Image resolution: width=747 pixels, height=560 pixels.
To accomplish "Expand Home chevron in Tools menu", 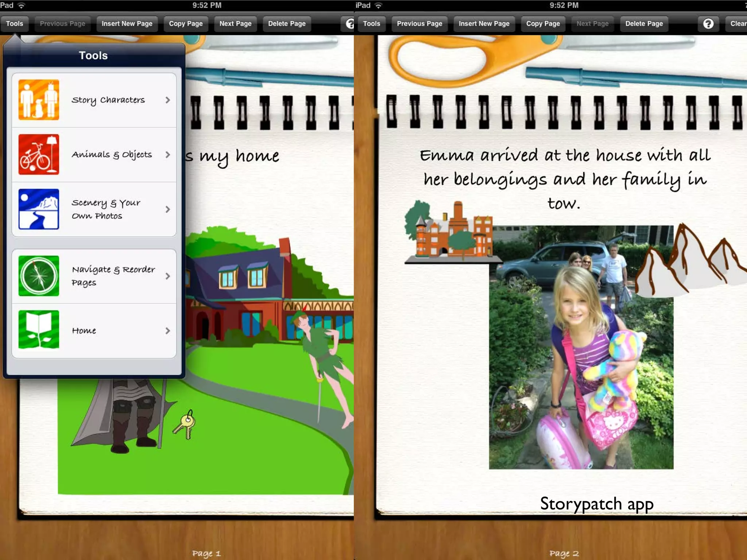I will pos(167,331).
